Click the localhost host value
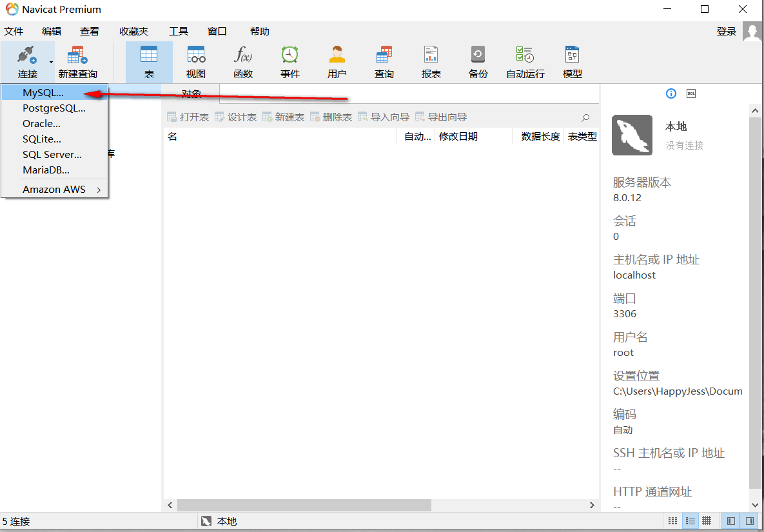Viewport: 764px width, 532px height. pyautogui.click(x=634, y=275)
